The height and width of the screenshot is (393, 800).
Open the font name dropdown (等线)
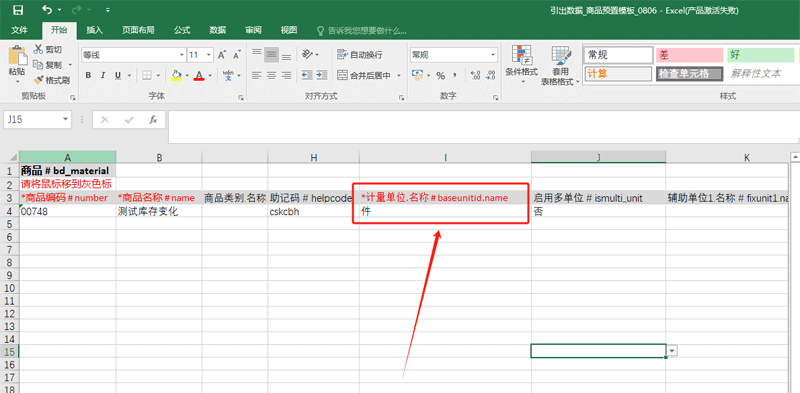[x=182, y=55]
